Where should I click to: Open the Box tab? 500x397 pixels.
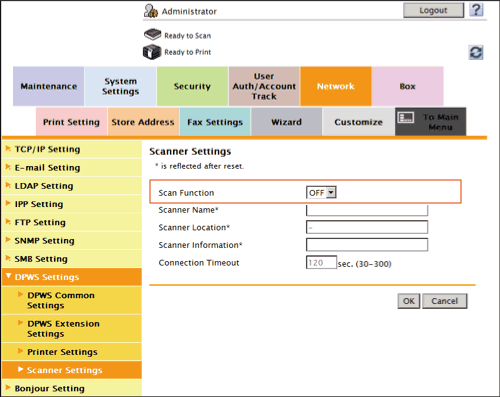click(x=407, y=86)
